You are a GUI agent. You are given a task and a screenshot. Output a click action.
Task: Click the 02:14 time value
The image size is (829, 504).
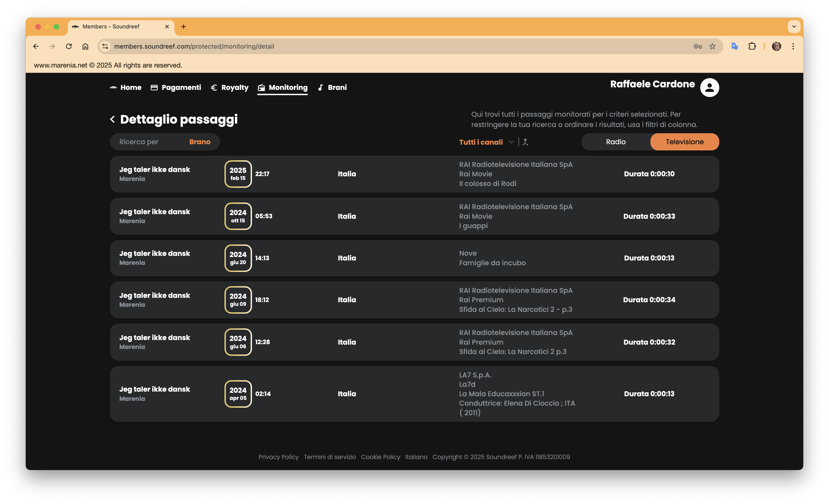[263, 394]
